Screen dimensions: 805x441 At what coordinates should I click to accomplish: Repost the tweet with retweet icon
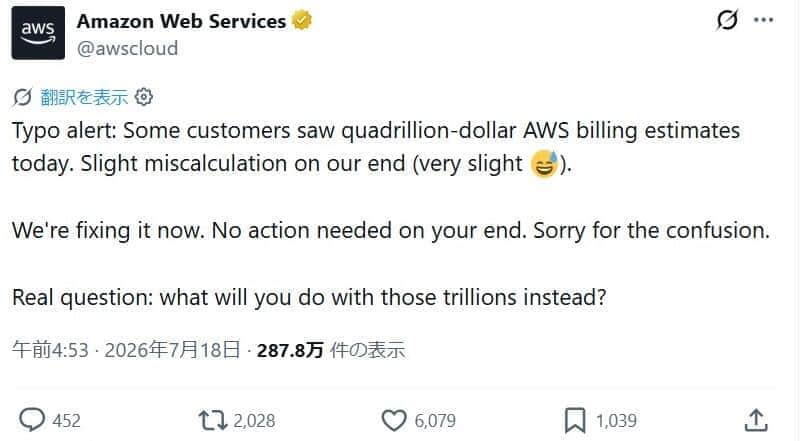coord(213,420)
